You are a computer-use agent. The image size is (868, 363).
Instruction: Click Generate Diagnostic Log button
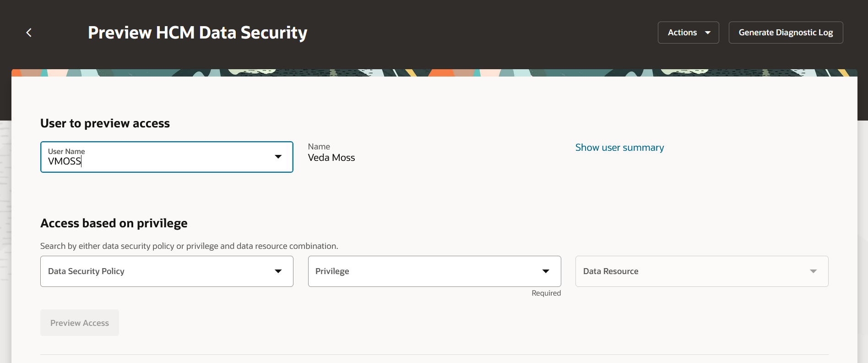click(786, 33)
